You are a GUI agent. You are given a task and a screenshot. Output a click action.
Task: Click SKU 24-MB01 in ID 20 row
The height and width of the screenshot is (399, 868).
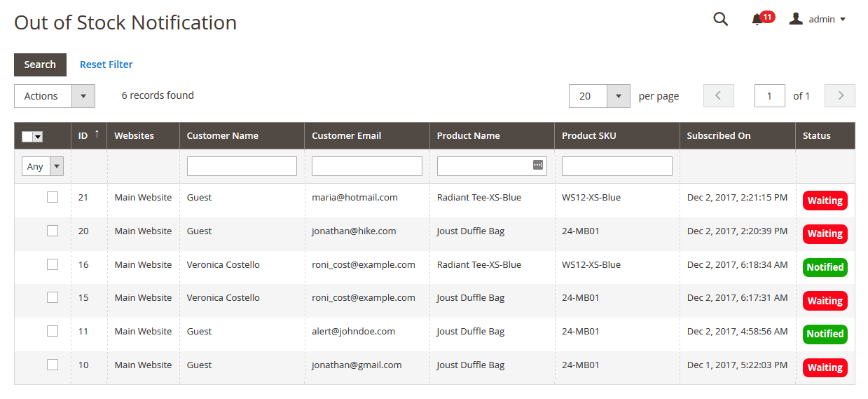click(x=581, y=231)
